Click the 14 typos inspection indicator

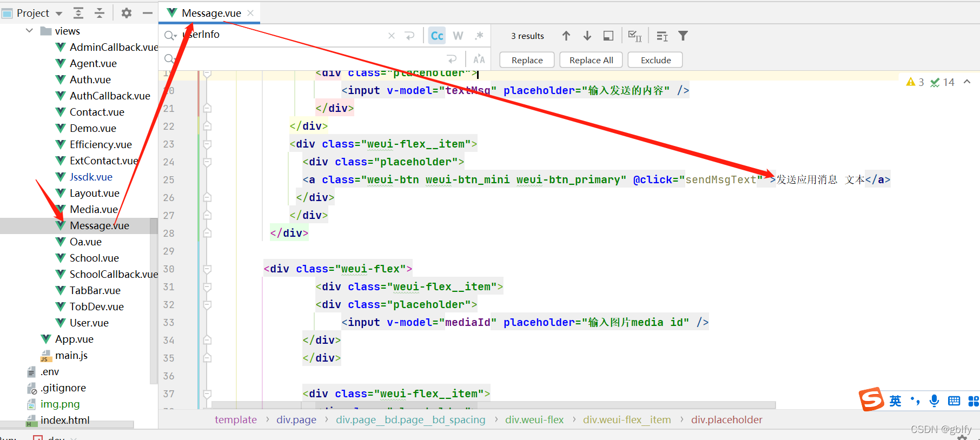942,82
